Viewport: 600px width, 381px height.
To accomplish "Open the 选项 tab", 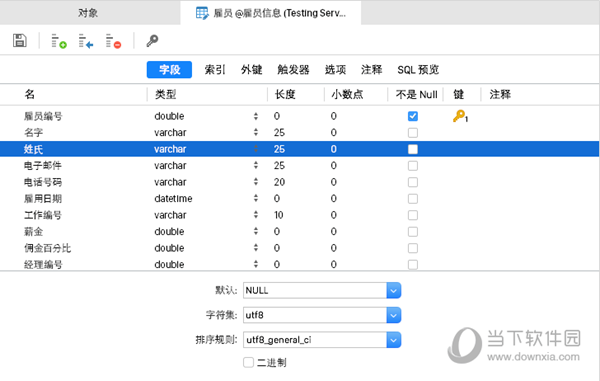I will (335, 70).
